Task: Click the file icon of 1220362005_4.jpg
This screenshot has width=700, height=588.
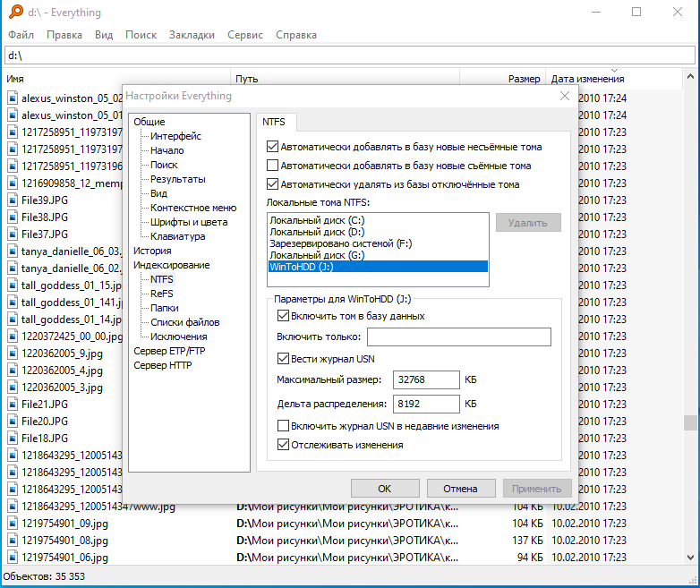Action: point(13,371)
